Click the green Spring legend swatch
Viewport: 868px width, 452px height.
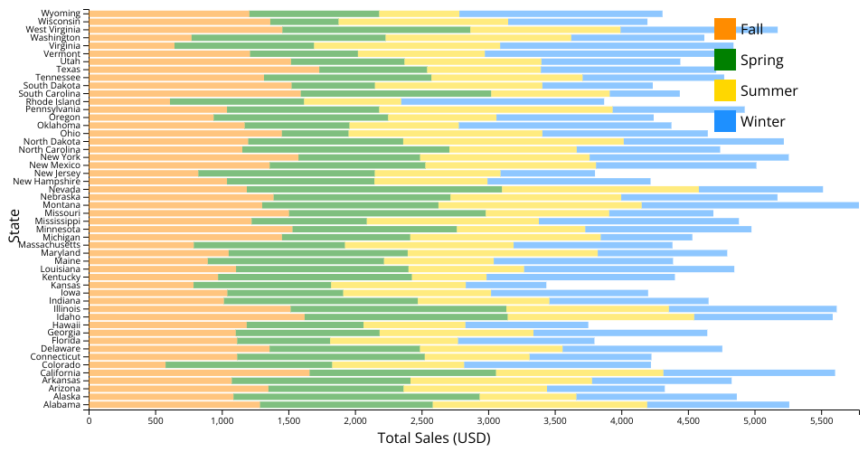point(724,60)
